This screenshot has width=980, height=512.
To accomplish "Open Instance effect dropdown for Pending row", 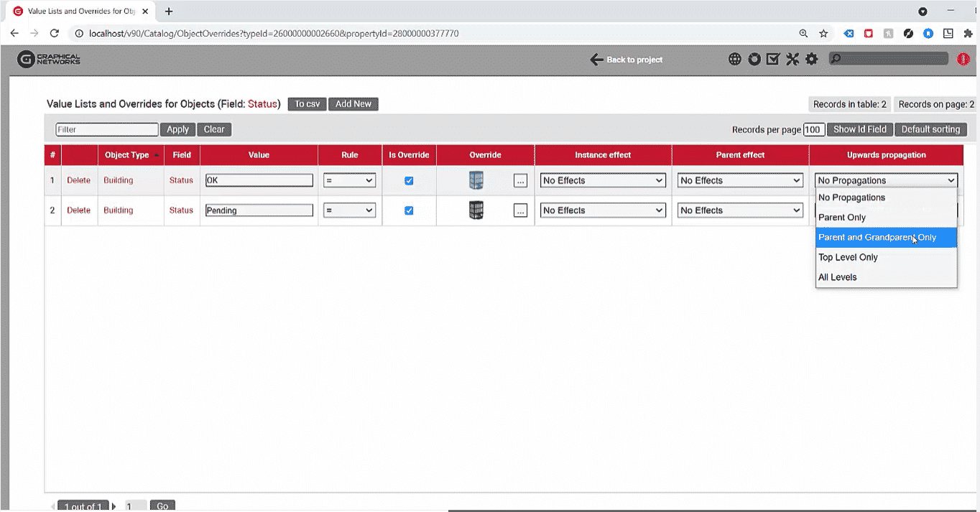I will (603, 210).
